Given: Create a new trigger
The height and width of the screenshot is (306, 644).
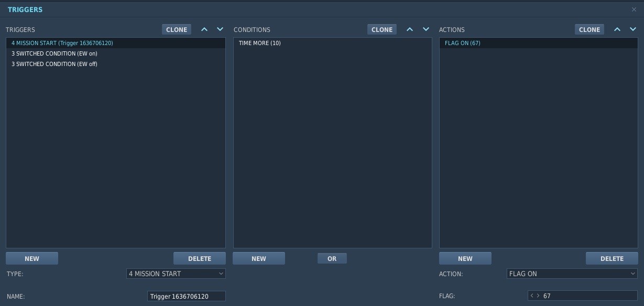Looking at the screenshot, I should click(32, 258).
